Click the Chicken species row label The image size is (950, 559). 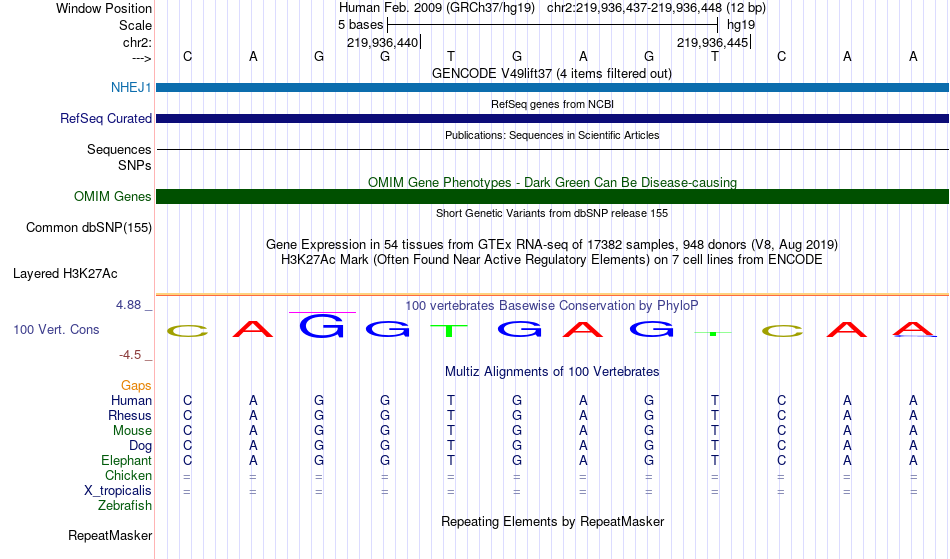pyautogui.click(x=128, y=476)
